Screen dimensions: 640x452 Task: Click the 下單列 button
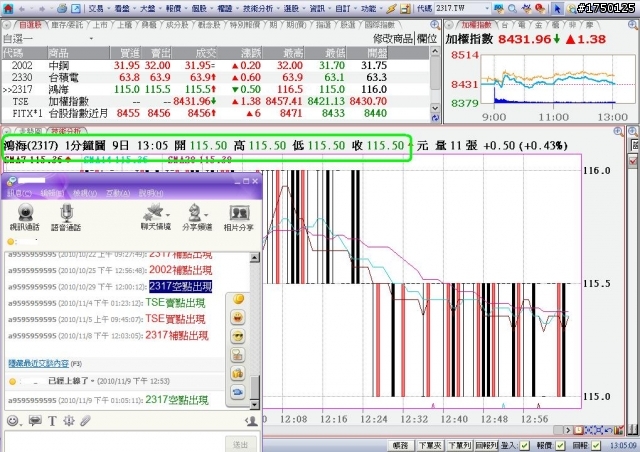pyautogui.click(x=460, y=445)
